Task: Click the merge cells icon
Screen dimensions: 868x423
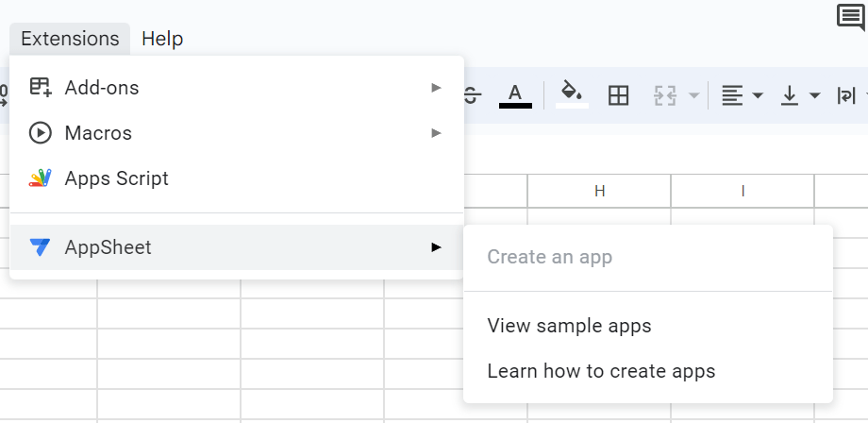Action: [x=665, y=95]
